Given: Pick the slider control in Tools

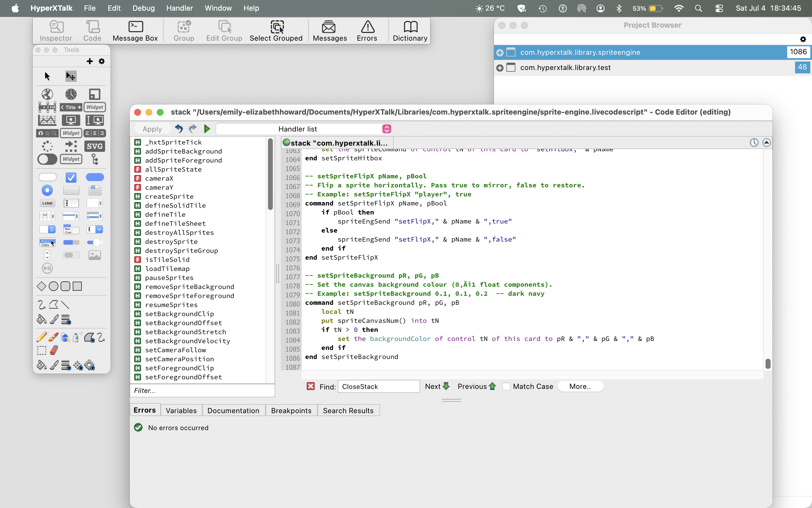Looking at the screenshot, I should click(95, 242).
